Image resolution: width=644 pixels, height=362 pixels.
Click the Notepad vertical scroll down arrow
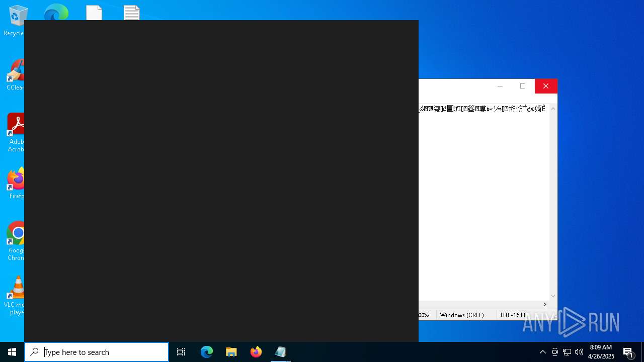coord(553,296)
